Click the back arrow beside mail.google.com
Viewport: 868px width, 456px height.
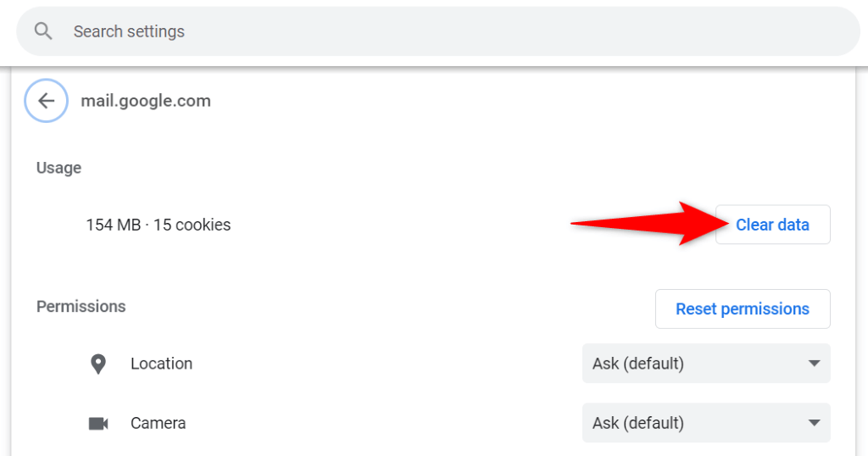pyautogui.click(x=46, y=101)
